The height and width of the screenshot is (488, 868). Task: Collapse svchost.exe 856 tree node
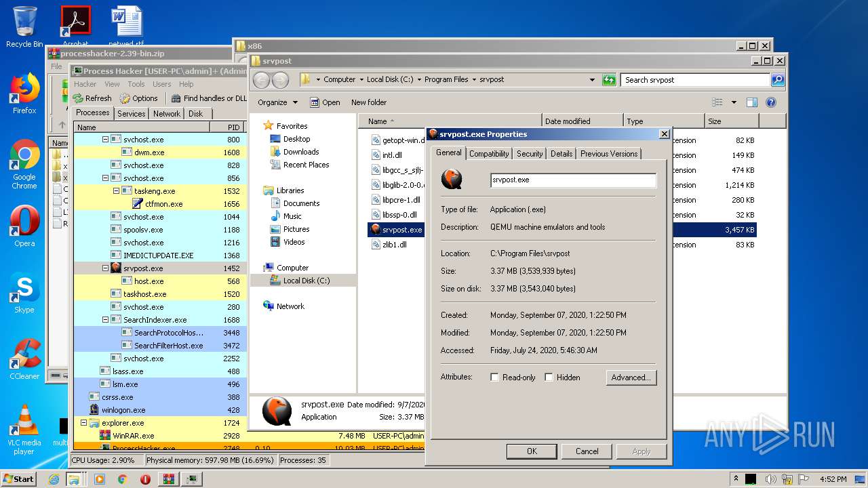click(105, 178)
